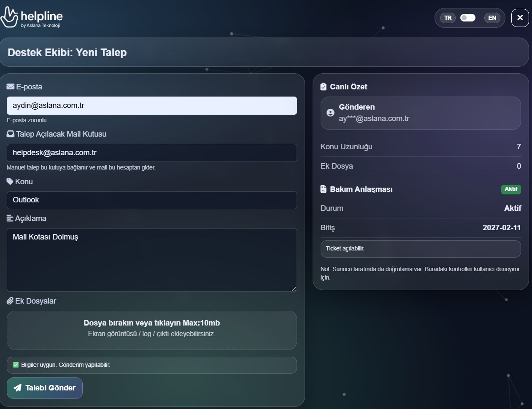Viewport: 532px width, 409px height.
Task: Focus the Konu field containing Outlook
Action: pyautogui.click(x=151, y=200)
